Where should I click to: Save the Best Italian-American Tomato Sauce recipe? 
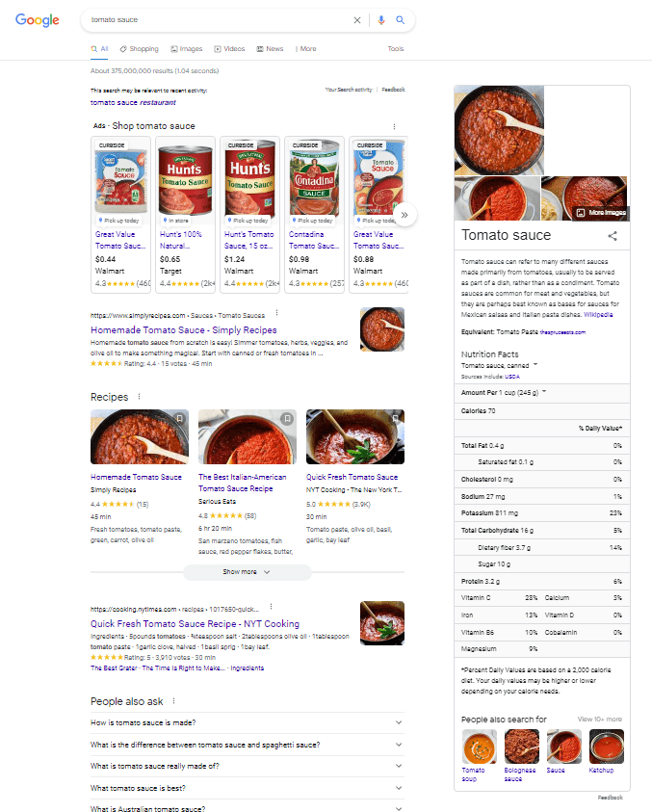287,418
